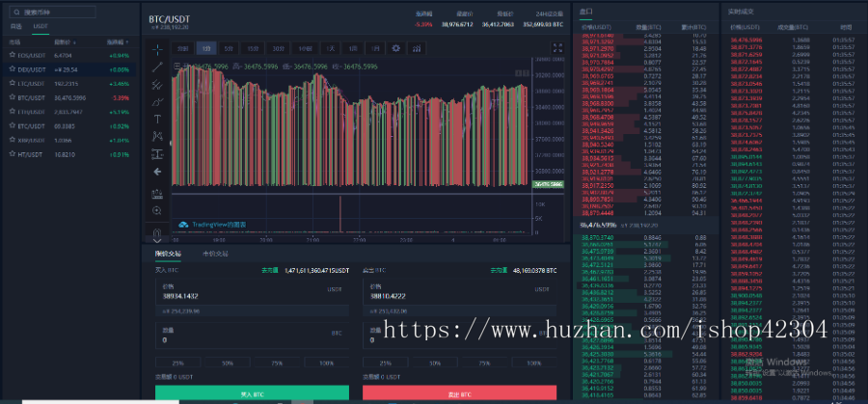Favorite the HT/USDT pair star
Image resolution: width=868 pixels, height=404 pixels.
[13, 154]
